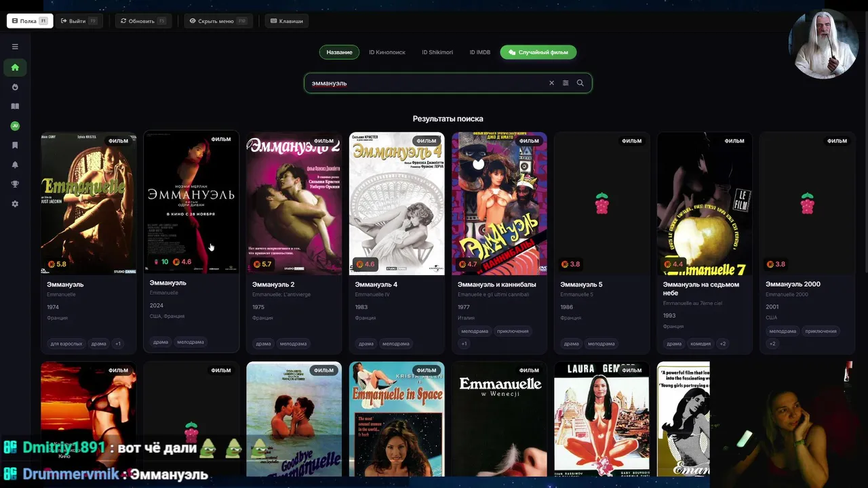Screen dimensions: 868x488
Task: Expand +2 genres on Эммануэль на седьмом небе
Action: click(x=723, y=344)
